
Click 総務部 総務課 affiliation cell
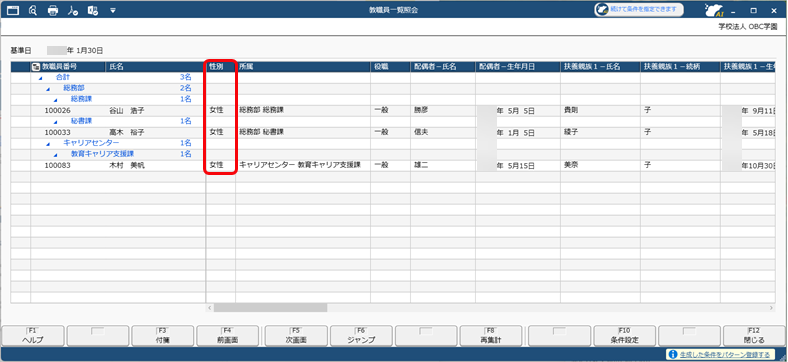point(303,110)
